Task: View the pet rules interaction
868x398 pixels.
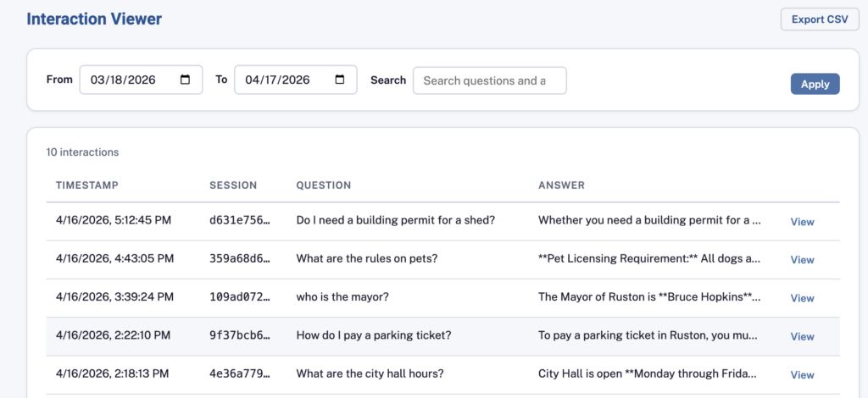Action: (x=802, y=260)
